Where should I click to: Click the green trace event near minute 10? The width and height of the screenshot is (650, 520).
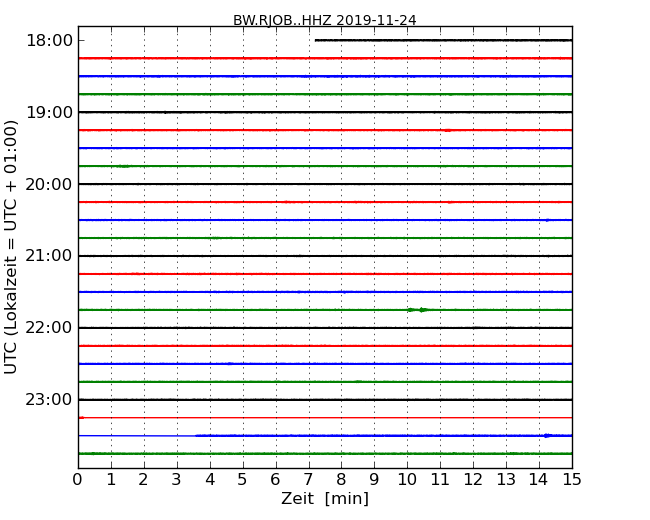coord(418,310)
